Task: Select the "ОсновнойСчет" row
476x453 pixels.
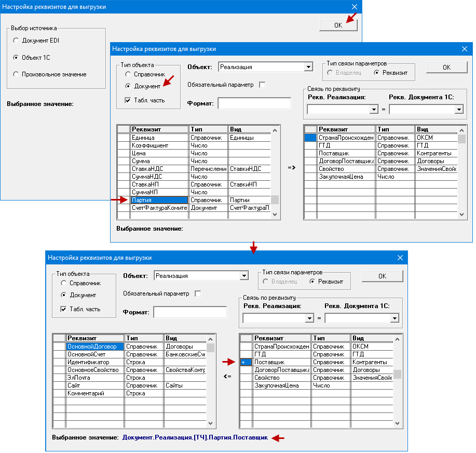Action: (130, 354)
